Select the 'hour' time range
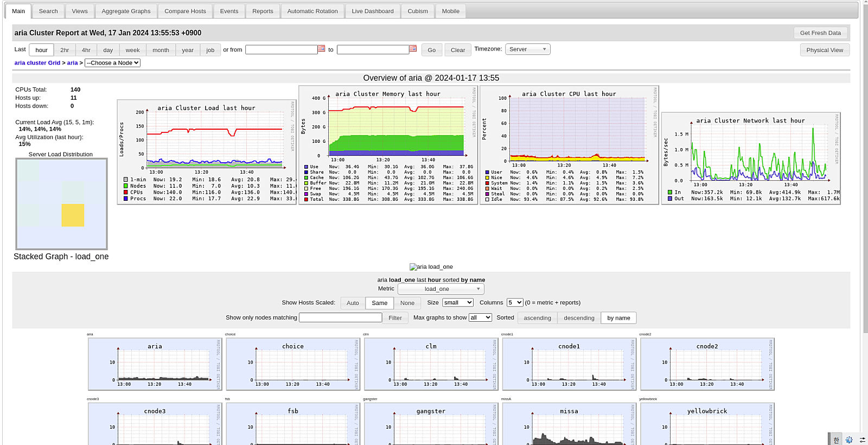868x445 pixels. click(41, 50)
